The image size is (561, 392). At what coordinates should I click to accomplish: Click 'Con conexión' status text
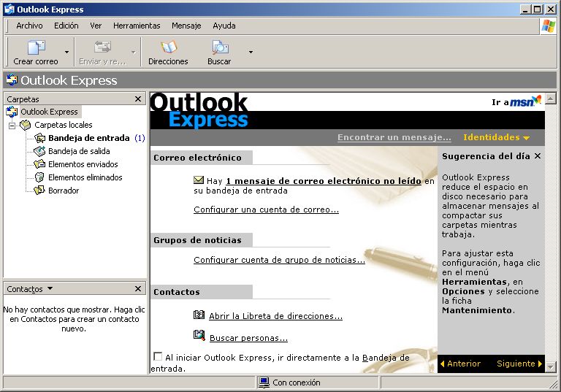click(297, 383)
